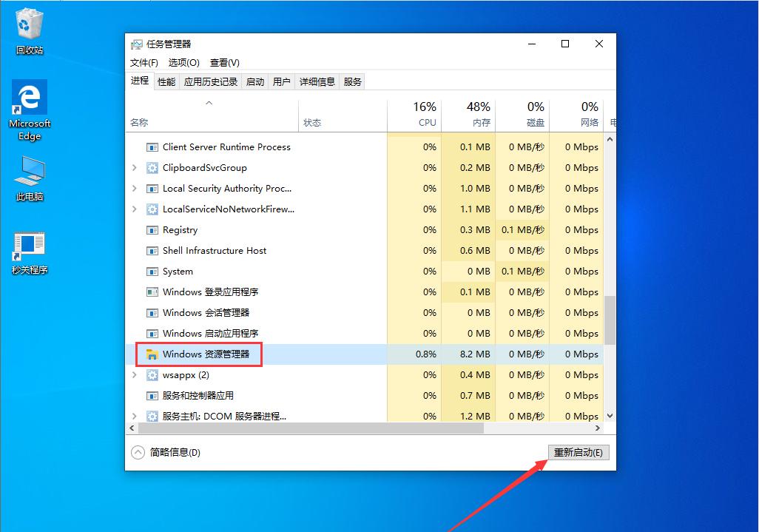Click the horizontal scrollbar thumb
This screenshot has width=759, height=532.
point(311,428)
